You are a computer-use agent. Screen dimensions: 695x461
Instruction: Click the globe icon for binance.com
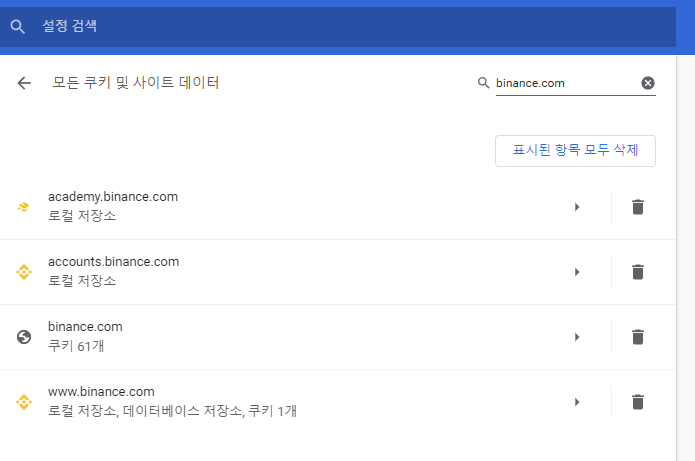pos(24,337)
